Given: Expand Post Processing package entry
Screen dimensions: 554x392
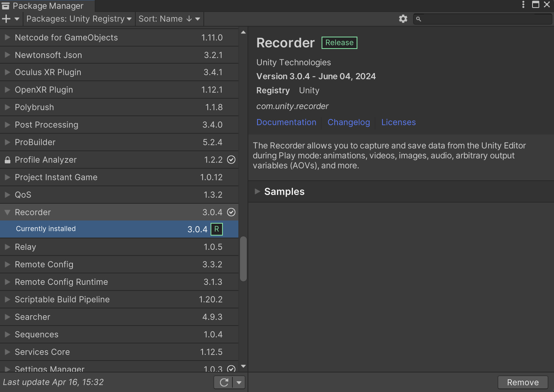Looking at the screenshot, I should click(x=7, y=125).
